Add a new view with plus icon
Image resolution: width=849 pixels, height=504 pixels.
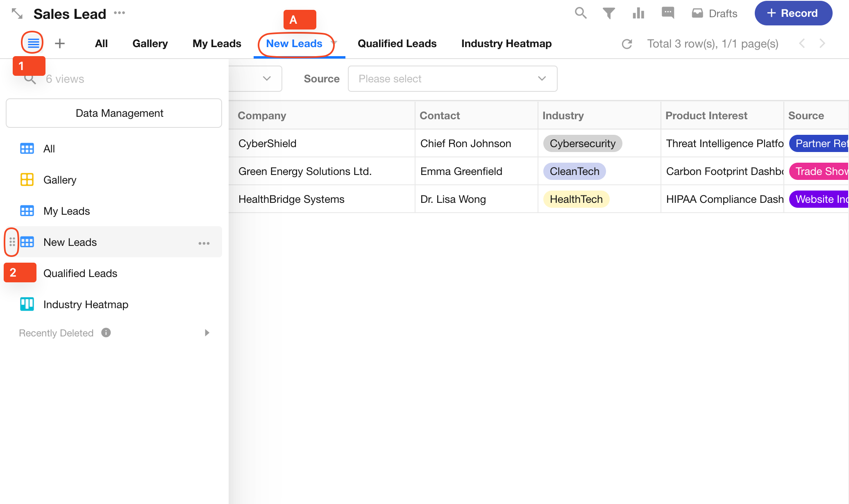60,43
